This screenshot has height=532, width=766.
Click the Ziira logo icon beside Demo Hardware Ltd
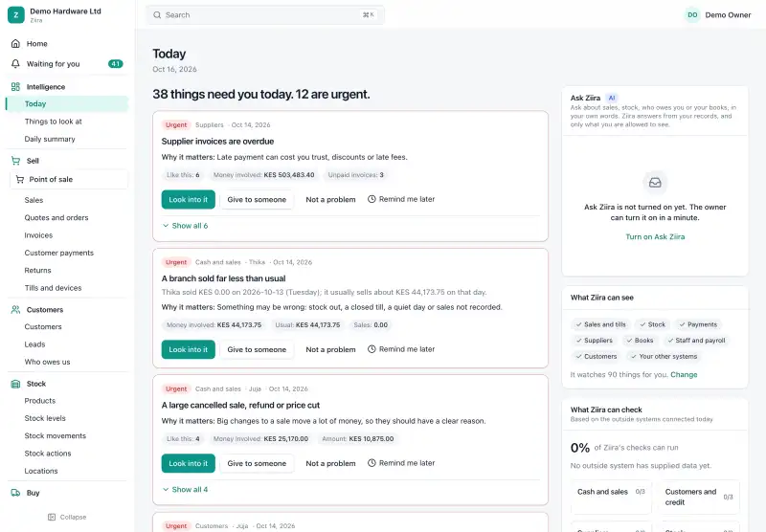tap(15, 15)
